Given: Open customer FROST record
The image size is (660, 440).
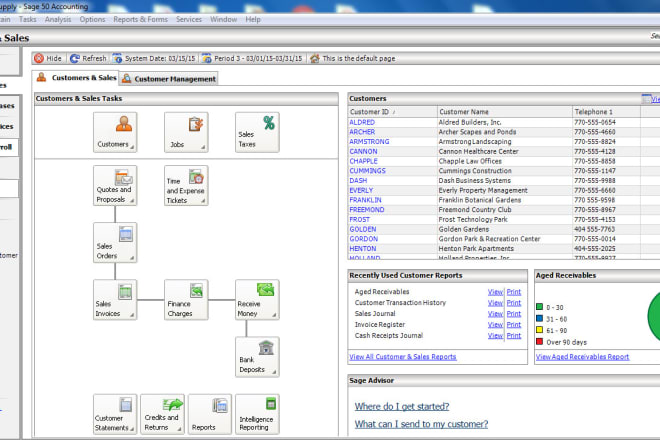Looking at the screenshot, I should tap(359, 219).
